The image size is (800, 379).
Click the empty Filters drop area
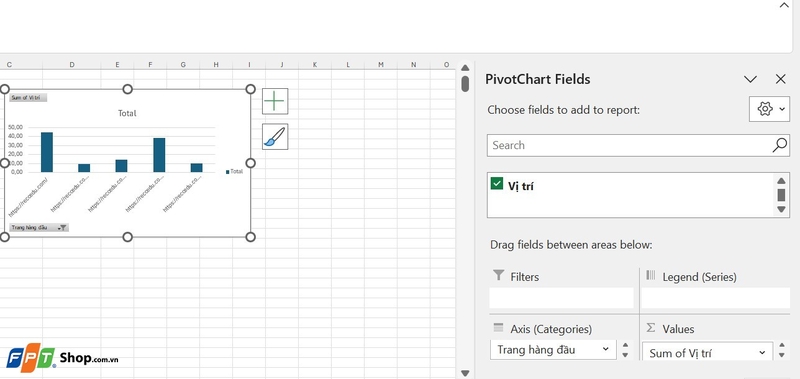click(561, 298)
